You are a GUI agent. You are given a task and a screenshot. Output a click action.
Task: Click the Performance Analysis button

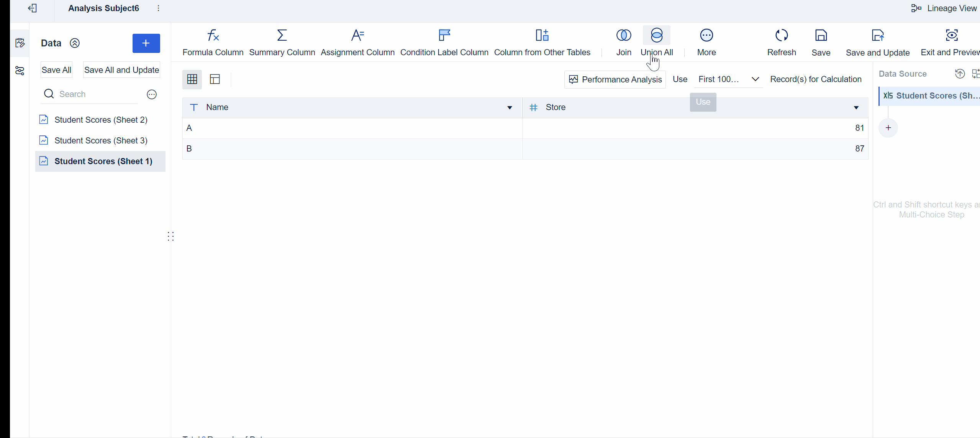[x=615, y=79]
